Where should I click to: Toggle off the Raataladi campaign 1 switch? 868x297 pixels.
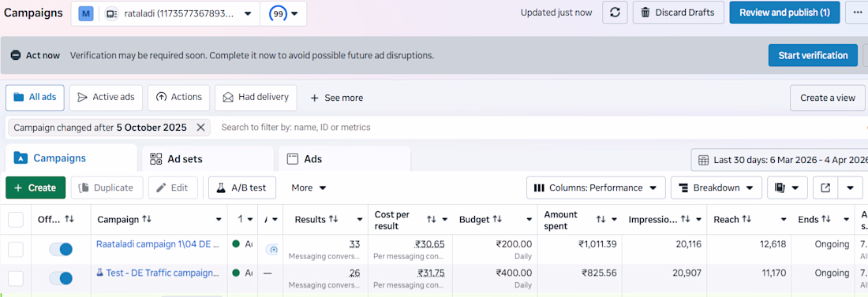(61, 250)
